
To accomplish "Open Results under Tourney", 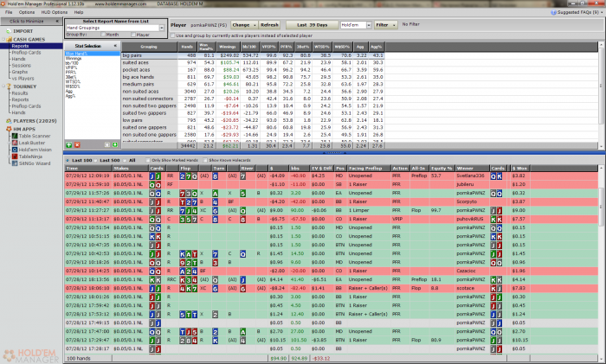I will pyautogui.click(x=20, y=93).
